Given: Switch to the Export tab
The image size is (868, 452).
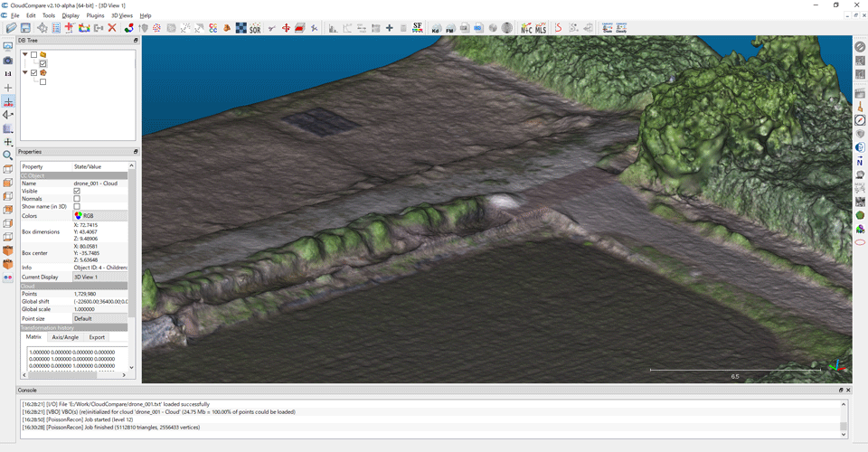Looking at the screenshot, I should point(97,337).
